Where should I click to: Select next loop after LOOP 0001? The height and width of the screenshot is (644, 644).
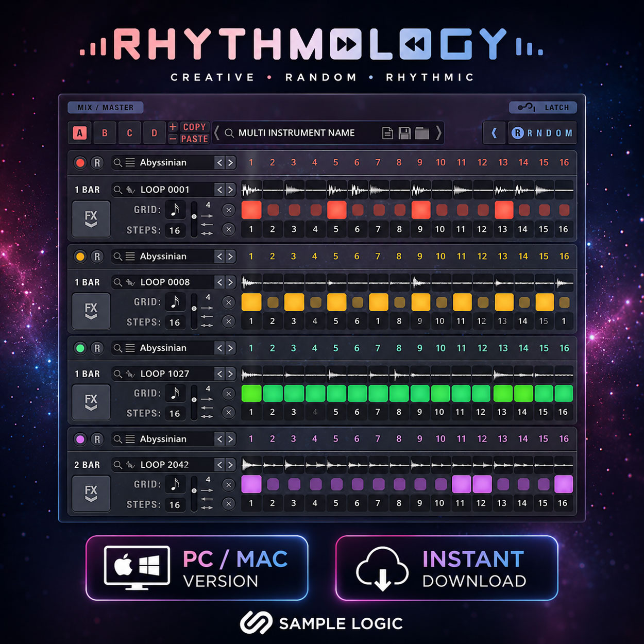point(230,190)
